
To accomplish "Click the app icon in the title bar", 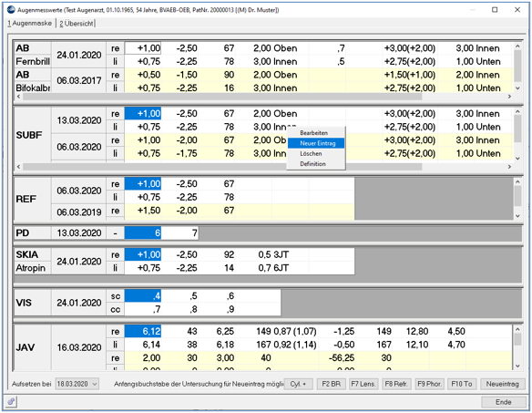I will point(11,10).
